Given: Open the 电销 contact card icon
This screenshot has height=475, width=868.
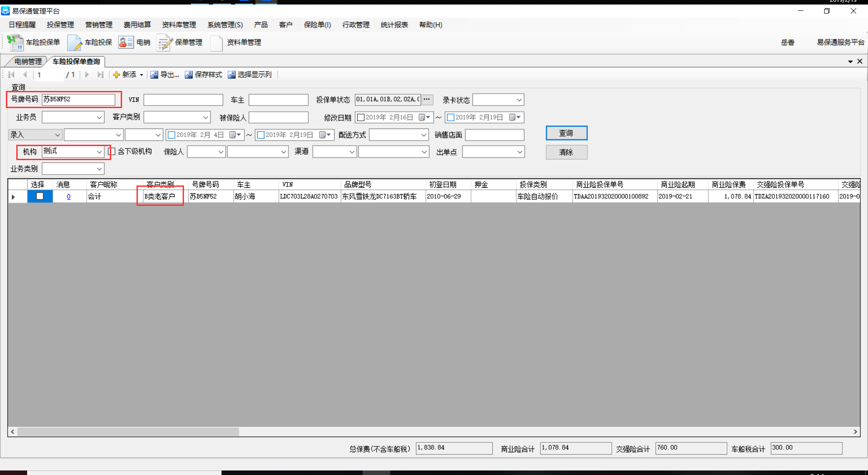Looking at the screenshot, I should click(126, 43).
